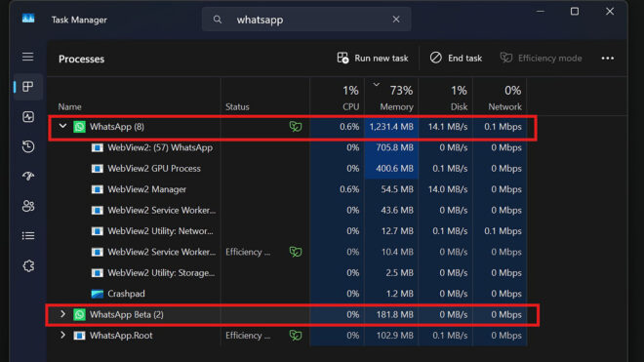This screenshot has width=644, height=362.
Task: Open Services icon in sidebar
Action: [x=28, y=265]
